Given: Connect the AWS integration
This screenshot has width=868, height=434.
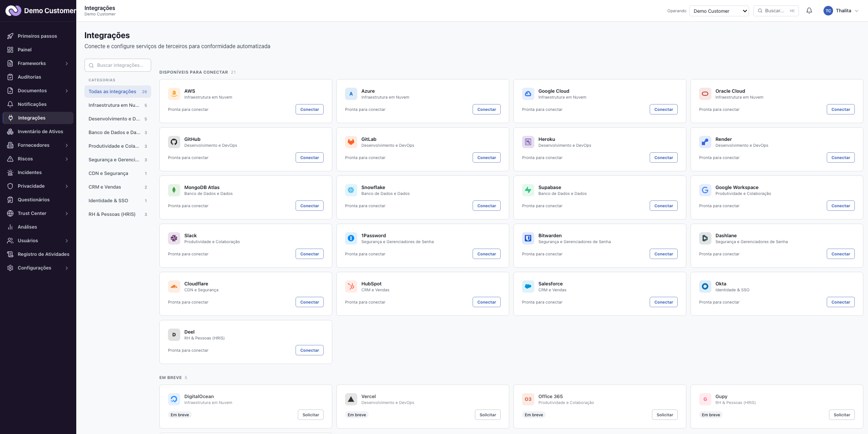Looking at the screenshot, I should [x=310, y=110].
